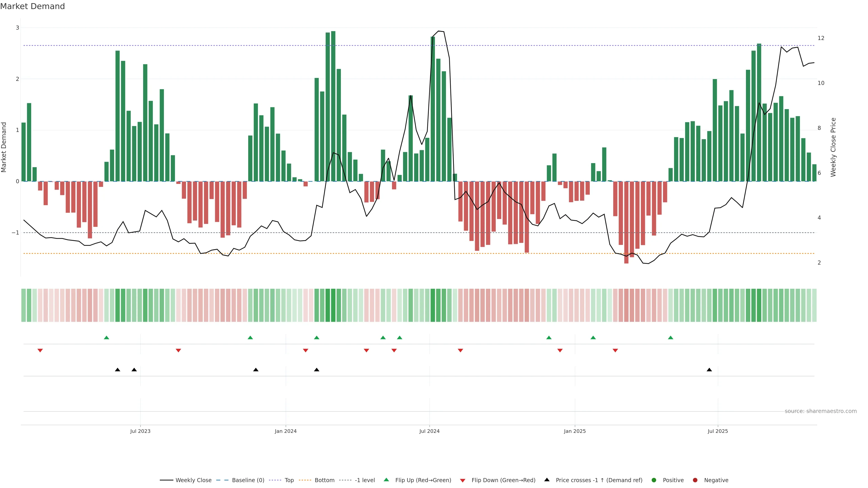Click the rightmost black triangle marker near Jul 2025
The height and width of the screenshot is (488, 868).
(x=709, y=370)
